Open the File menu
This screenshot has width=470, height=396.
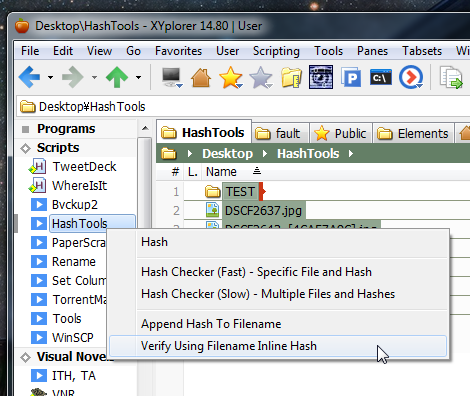(x=30, y=51)
